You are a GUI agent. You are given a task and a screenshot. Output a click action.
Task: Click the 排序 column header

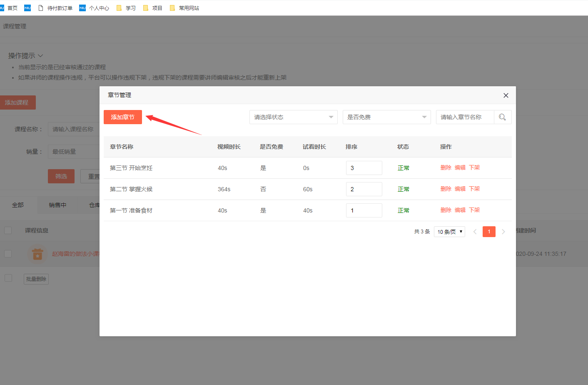click(351, 147)
